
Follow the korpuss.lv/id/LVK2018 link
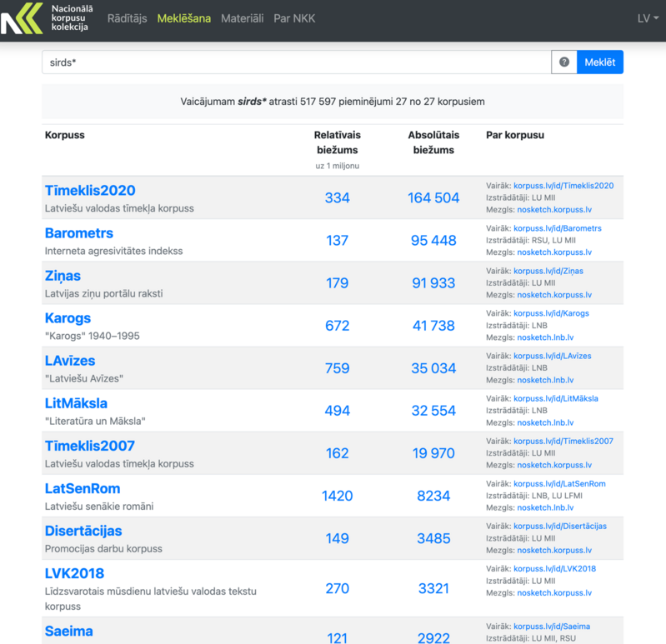point(554,568)
